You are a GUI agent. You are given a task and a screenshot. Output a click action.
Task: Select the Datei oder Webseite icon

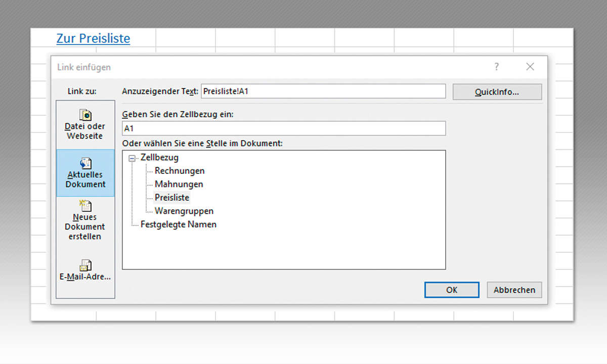pos(85,115)
